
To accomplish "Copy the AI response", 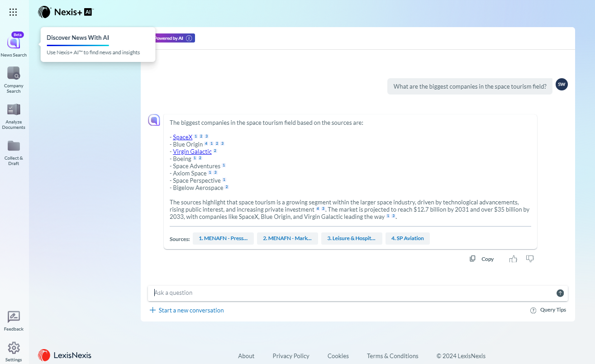I will 482,259.
